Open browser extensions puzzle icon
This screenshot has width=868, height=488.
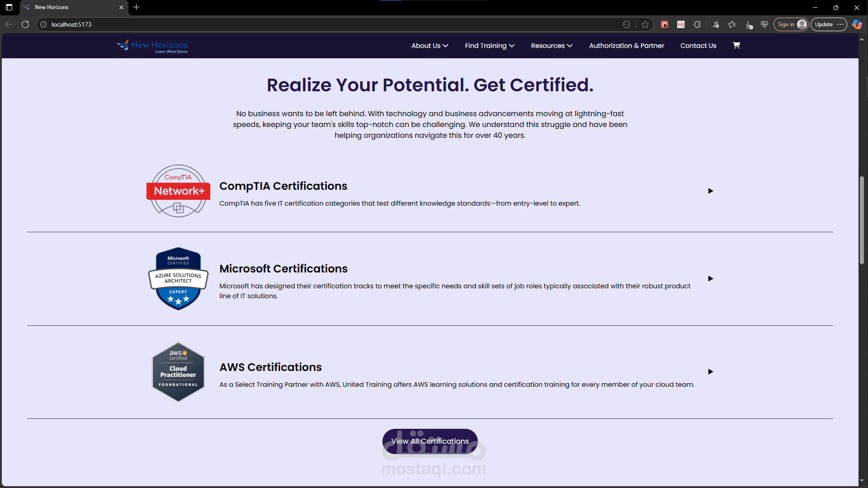pos(697,24)
